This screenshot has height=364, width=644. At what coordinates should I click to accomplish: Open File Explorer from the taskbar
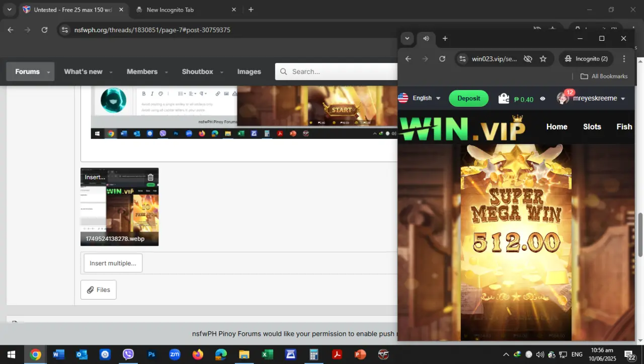coord(244,354)
